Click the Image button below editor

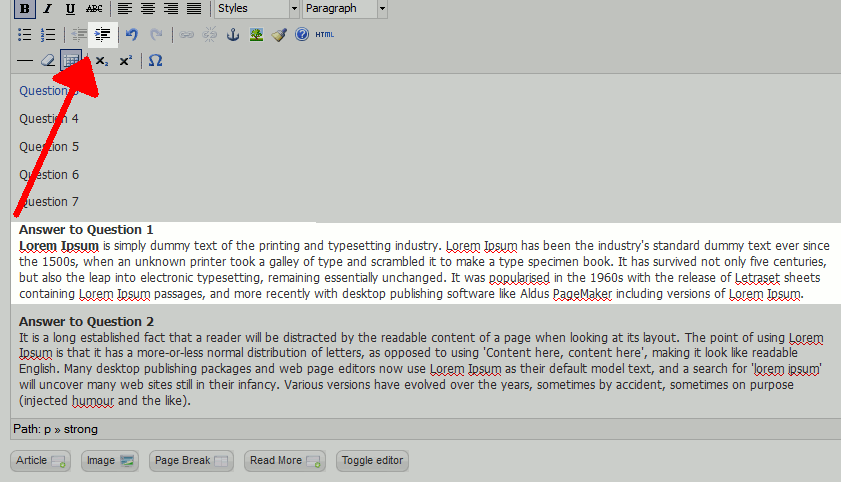click(x=110, y=461)
